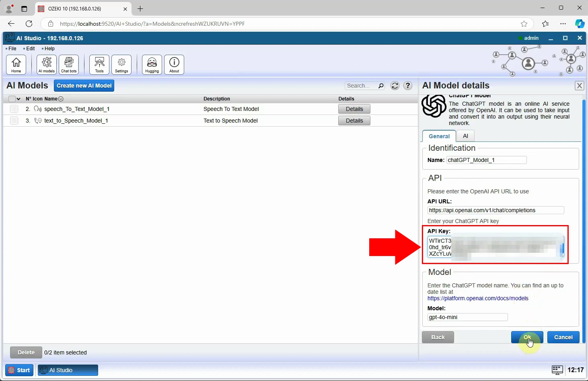Open the platform.openai.com/docs/models link

pyautogui.click(x=478, y=298)
